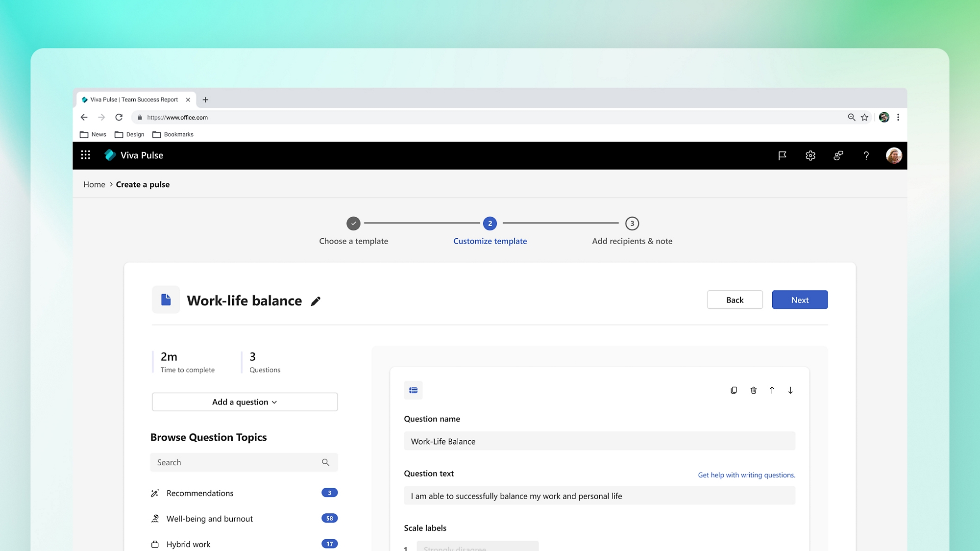Click the question type icon
The height and width of the screenshot is (551, 980).
pos(413,390)
